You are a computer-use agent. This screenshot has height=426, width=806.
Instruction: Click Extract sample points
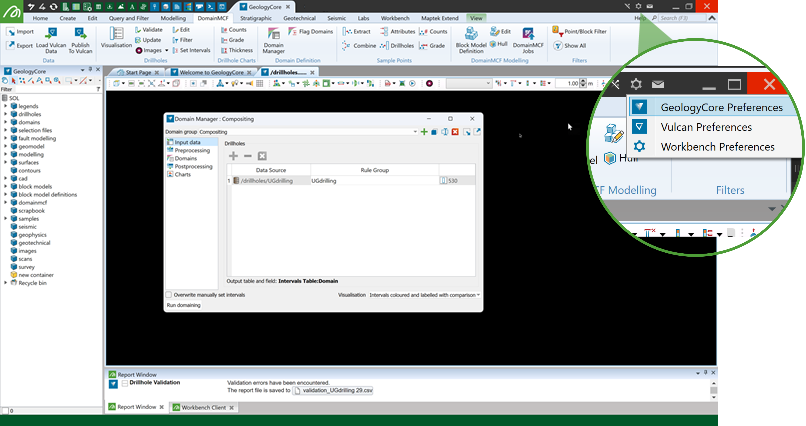[x=356, y=32]
